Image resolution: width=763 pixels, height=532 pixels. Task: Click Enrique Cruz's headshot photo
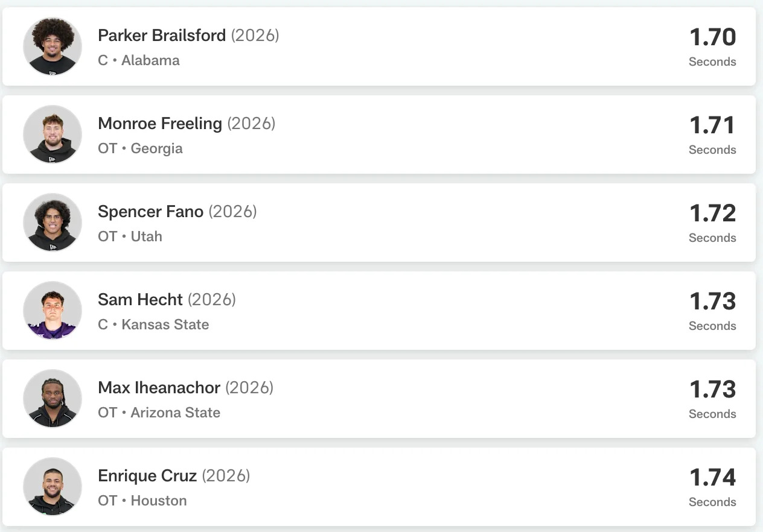(x=53, y=487)
